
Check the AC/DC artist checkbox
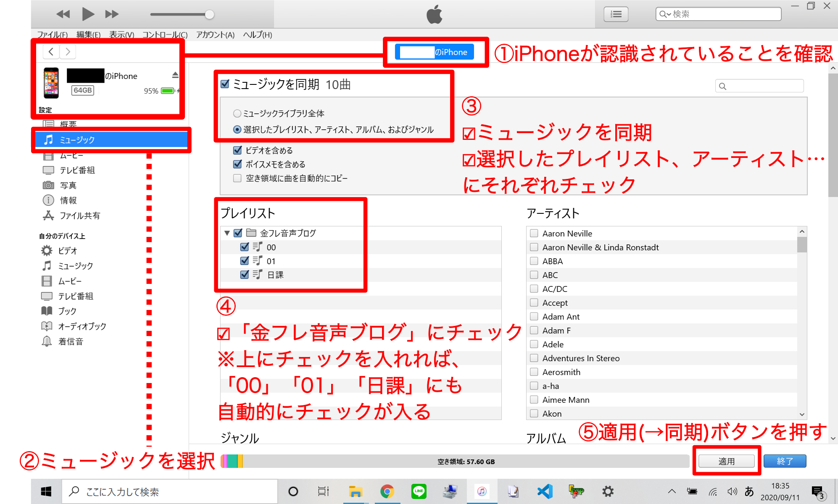tap(534, 289)
